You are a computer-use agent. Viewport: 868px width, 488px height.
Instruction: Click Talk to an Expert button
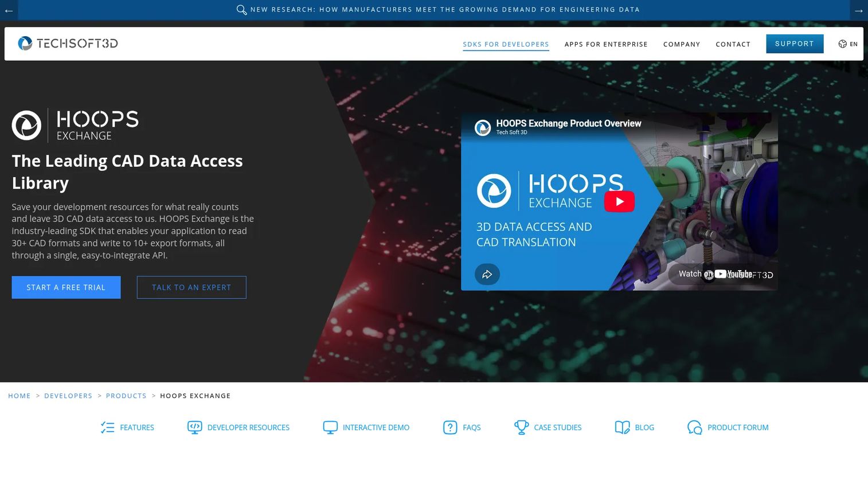click(x=191, y=287)
